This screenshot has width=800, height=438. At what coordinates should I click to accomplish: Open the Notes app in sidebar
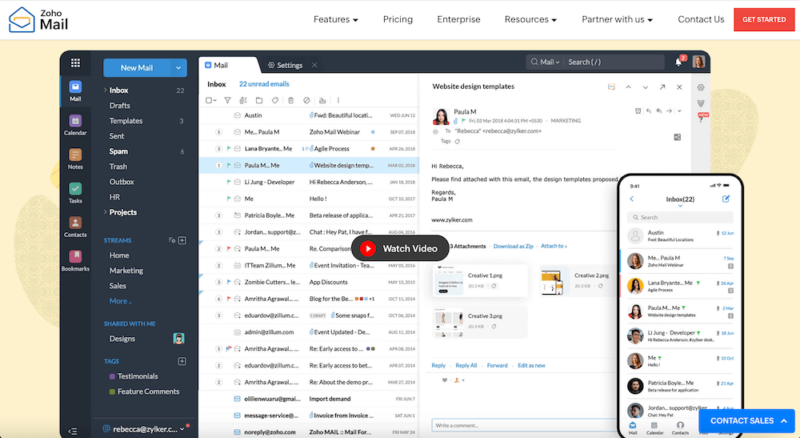pyautogui.click(x=75, y=159)
